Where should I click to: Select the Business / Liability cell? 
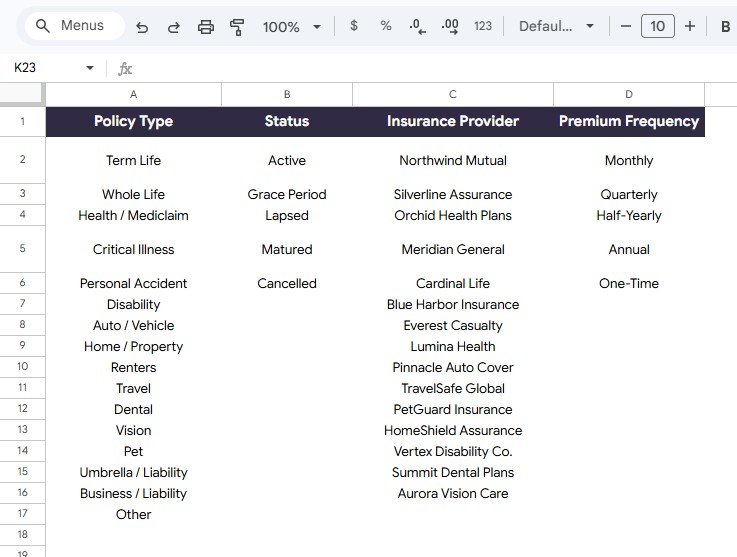pyautogui.click(x=133, y=493)
